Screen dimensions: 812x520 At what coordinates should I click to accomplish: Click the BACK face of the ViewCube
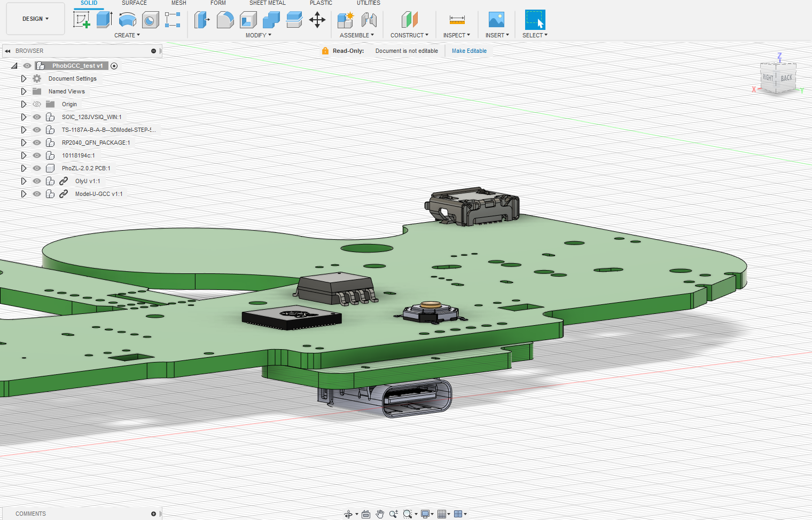pos(786,78)
